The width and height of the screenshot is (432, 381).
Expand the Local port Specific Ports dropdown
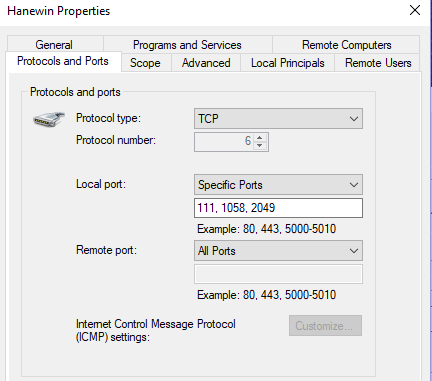(x=278, y=185)
